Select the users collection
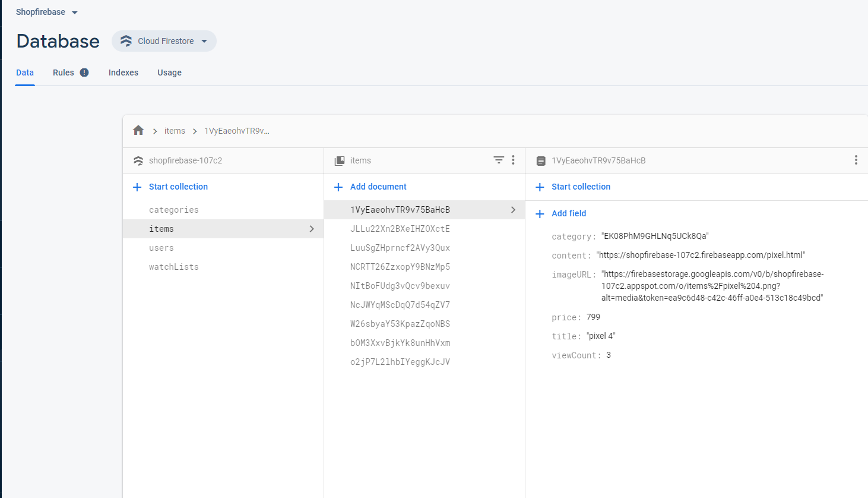Viewport: 868px width, 498px height. (x=161, y=248)
